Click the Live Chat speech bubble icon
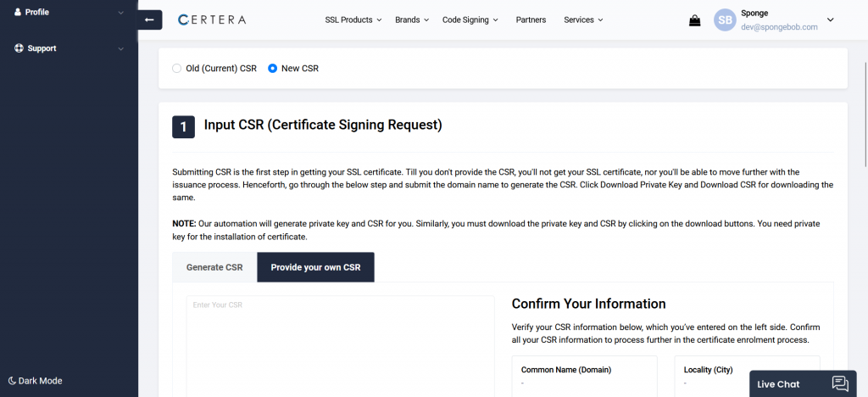Screen dimensions: 868x397 pos(840,383)
